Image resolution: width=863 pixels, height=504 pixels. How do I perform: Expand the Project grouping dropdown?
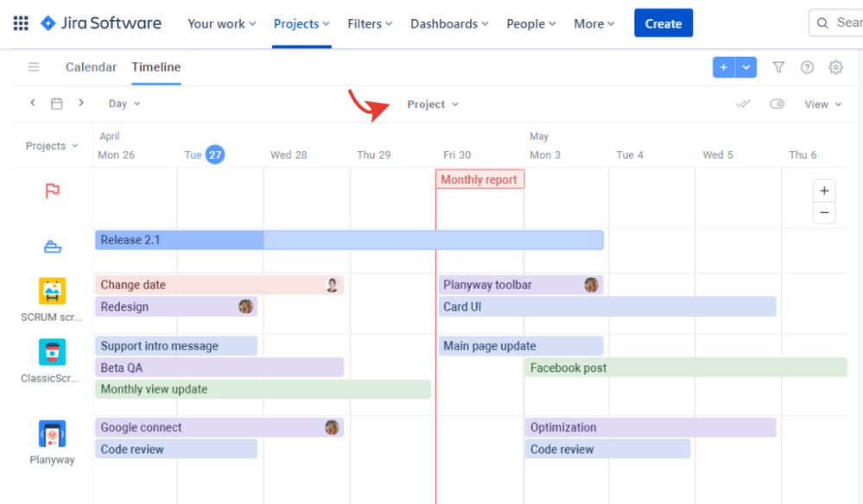[432, 104]
